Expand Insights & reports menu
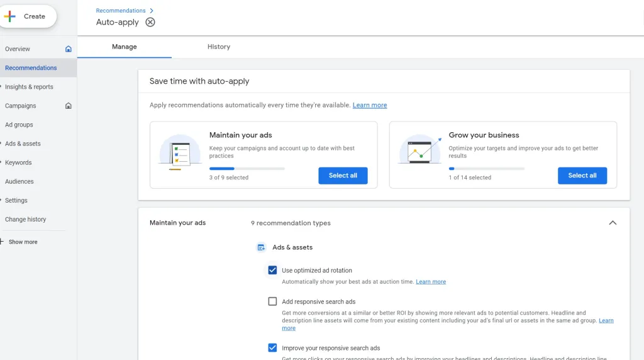The image size is (644, 360). click(29, 87)
